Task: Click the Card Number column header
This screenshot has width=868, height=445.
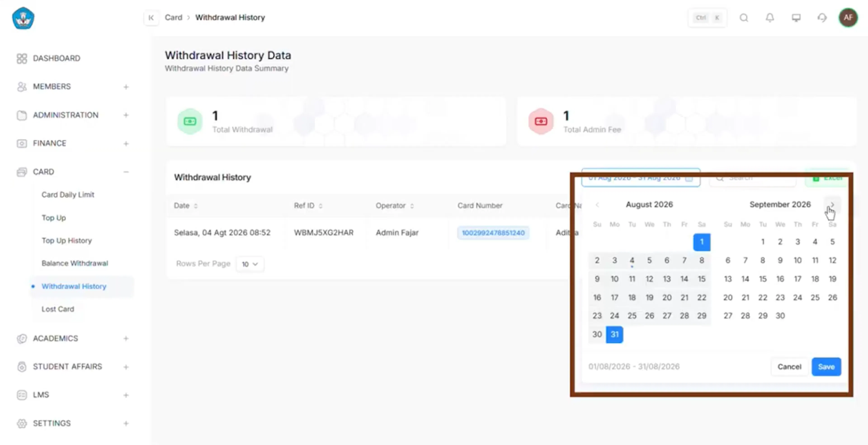Action: [x=480, y=206]
